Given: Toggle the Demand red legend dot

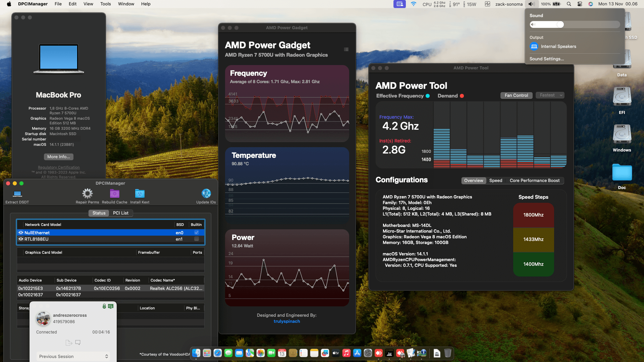Looking at the screenshot, I should pos(462,96).
